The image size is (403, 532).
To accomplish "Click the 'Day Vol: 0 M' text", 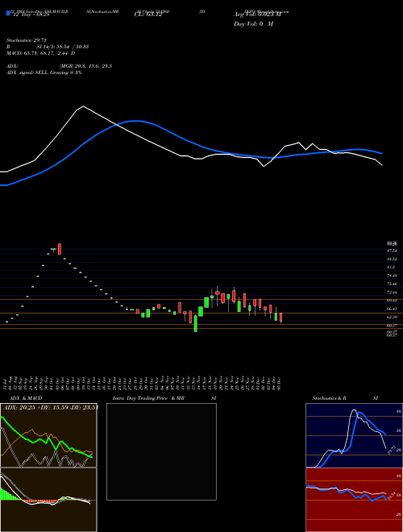I will [253, 24].
